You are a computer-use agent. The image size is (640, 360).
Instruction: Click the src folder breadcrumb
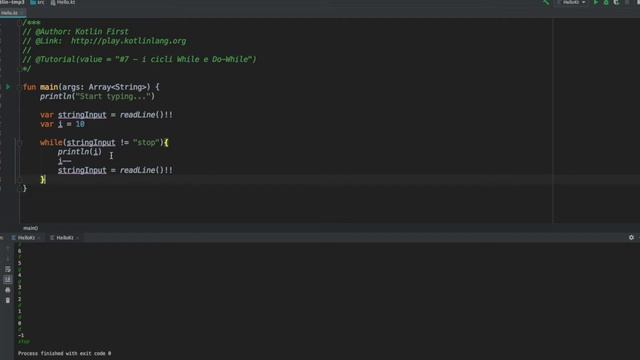pos(38,2)
